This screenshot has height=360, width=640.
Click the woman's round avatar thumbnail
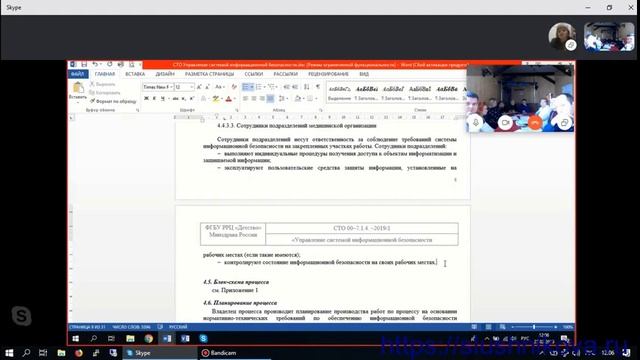tap(562, 36)
